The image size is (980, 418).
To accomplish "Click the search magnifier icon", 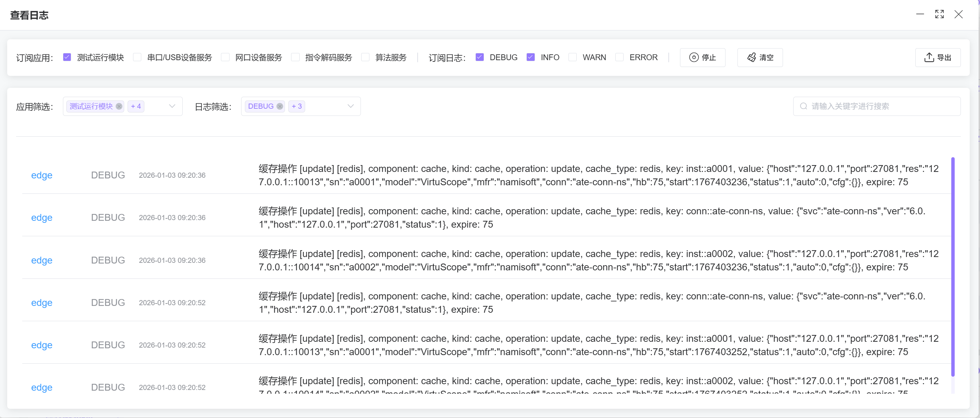I will [803, 106].
